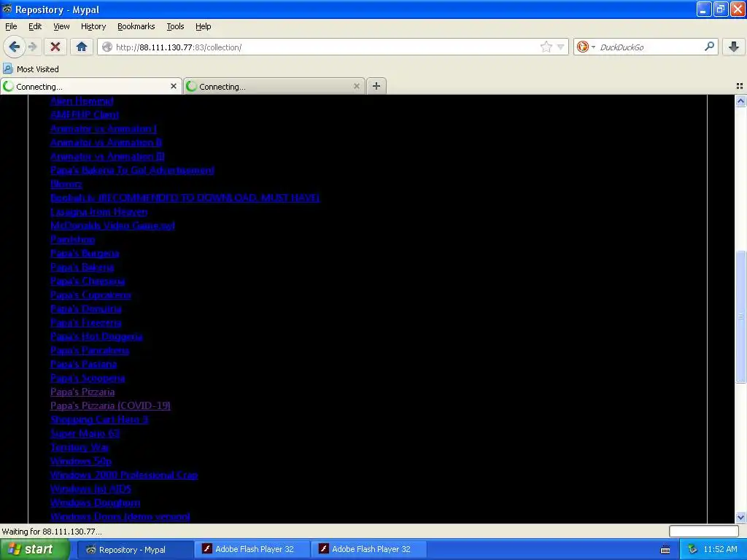Open the Windows Donghorn link
The image size is (747, 560).
(x=96, y=502)
